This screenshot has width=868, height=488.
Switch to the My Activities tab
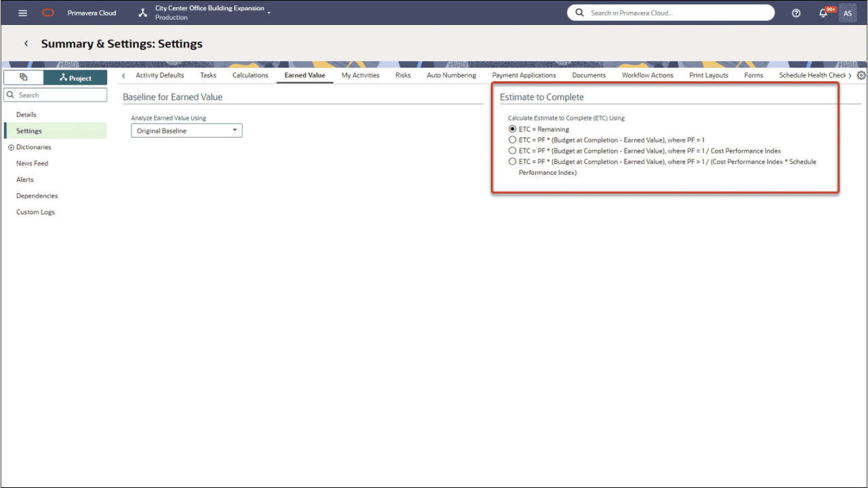coord(360,75)
